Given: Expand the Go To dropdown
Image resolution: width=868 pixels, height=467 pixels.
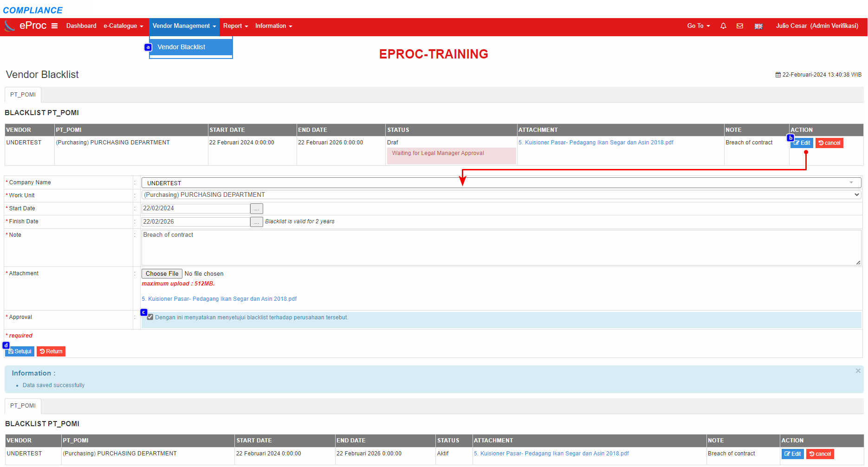Looking at the screenshot, I should click(698, 26).
